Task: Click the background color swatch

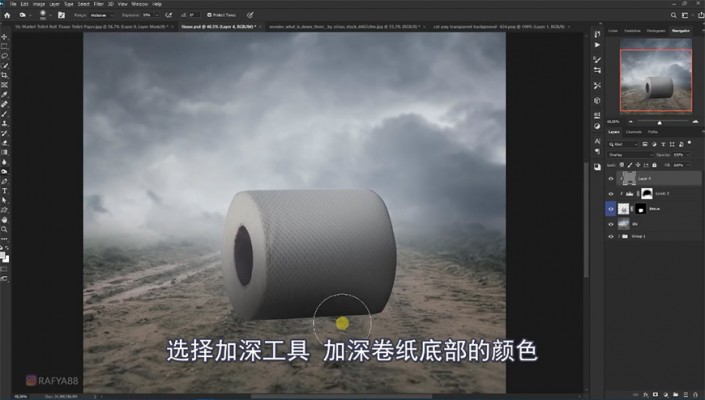Action: [6, 259]
